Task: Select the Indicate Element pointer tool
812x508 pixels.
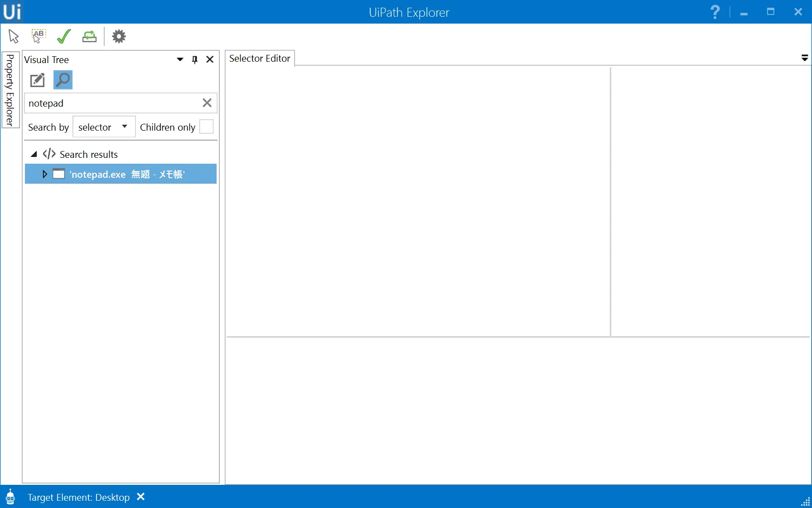Action: tap(14, 36)
